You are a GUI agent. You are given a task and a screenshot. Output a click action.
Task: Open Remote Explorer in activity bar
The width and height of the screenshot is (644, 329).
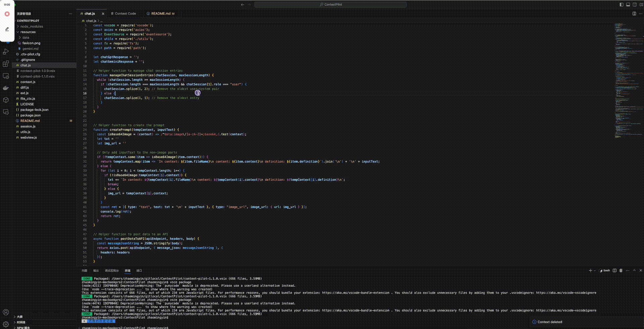click(6, 76)
